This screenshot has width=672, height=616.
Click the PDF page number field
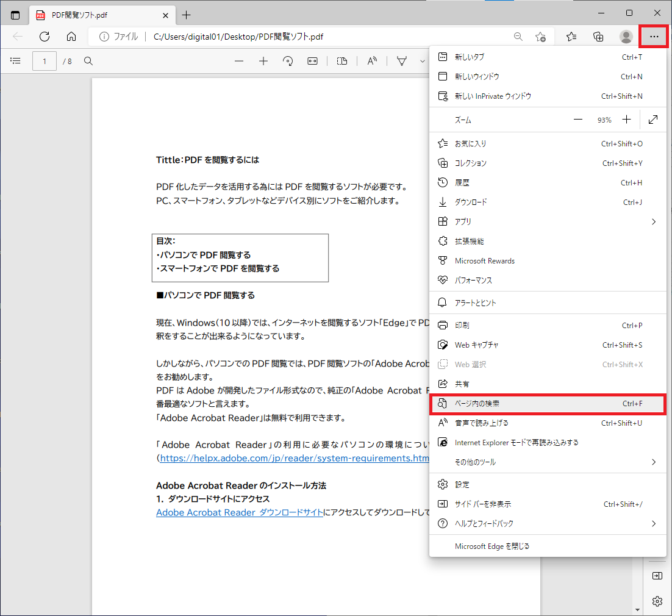pos(45,62)
